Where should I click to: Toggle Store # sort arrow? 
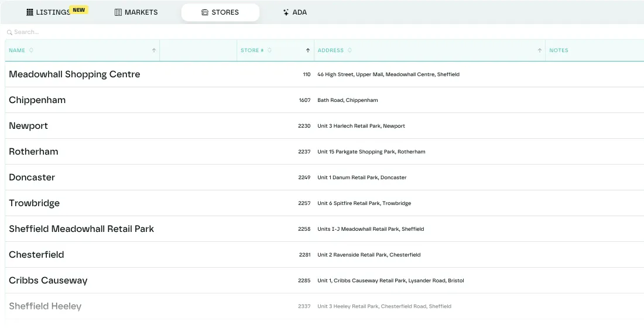click(x=307, y=50)
